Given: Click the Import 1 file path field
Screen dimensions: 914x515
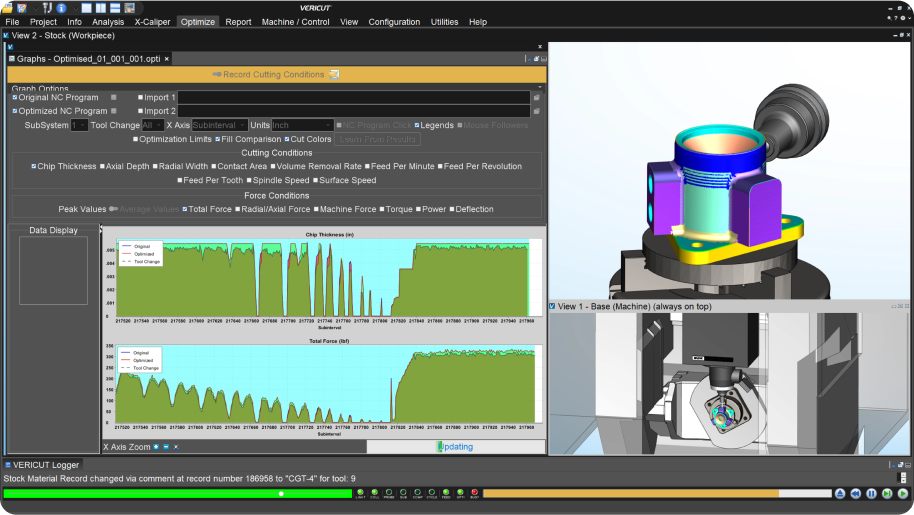Looking at the screenshot, I should [x=353, y=97].
